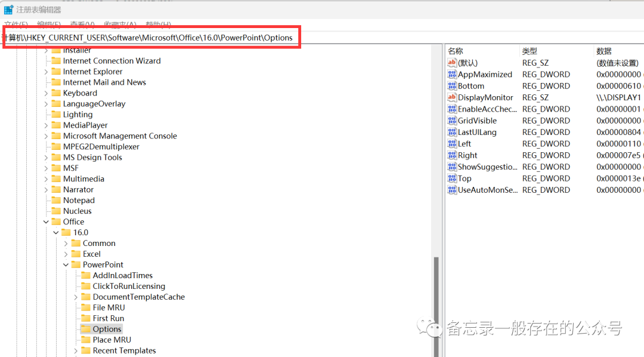This screenshot has height=357, width=644.
Task: Open the 查看(V) menu
Action: [82, 24]
